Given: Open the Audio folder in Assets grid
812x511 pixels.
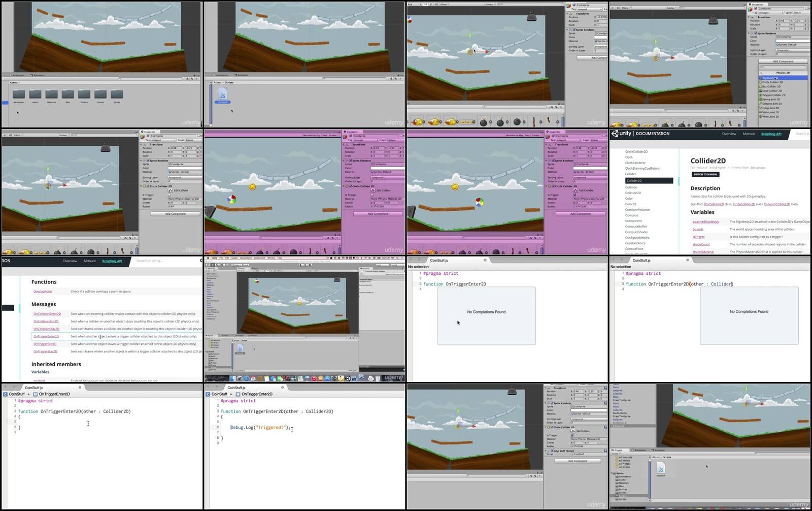Looking at the screenshot, I should [35, 94].
